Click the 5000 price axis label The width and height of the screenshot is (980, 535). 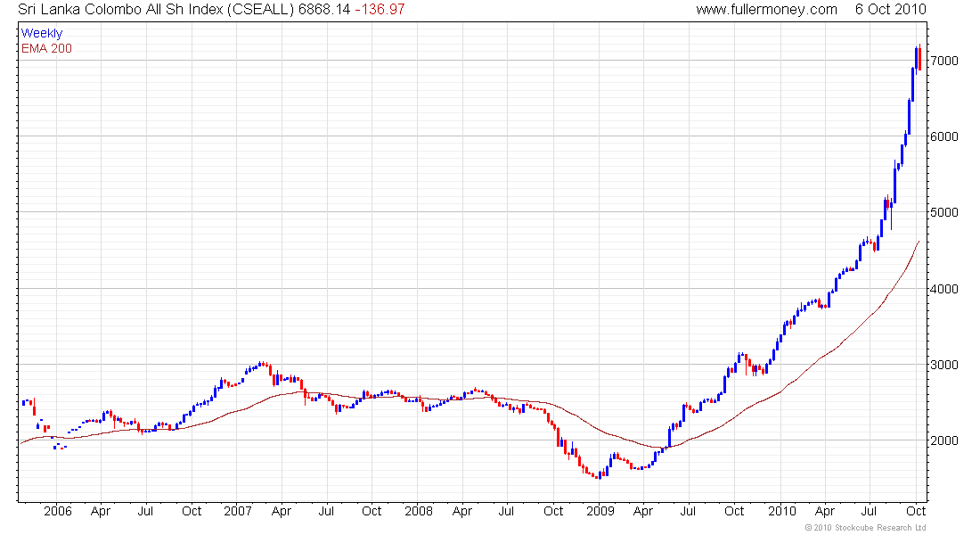coord(943,212)
